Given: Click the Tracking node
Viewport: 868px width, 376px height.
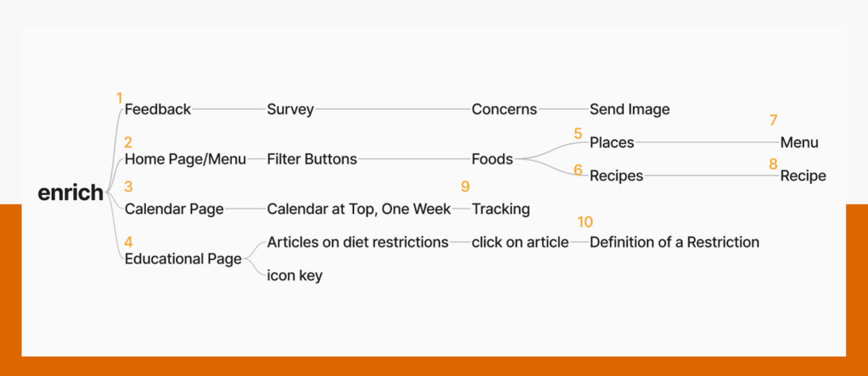Looking at the screenshot, I should 501,209.
